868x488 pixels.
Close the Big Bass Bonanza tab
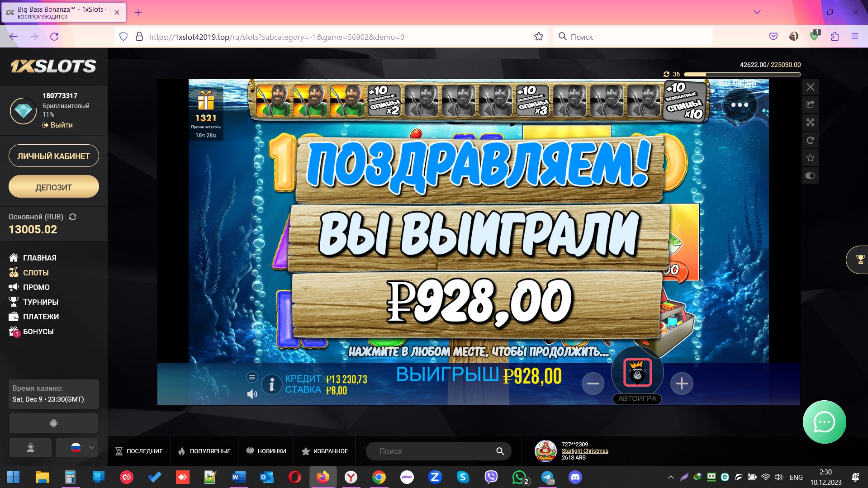tap(117, 13)
